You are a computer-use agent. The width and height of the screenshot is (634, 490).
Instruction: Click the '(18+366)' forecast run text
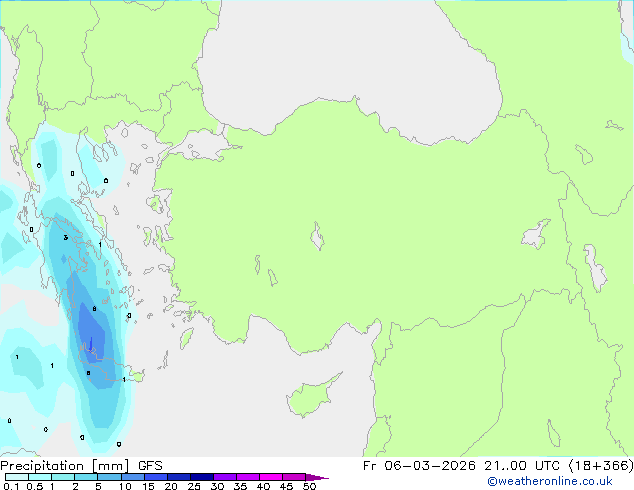[601, 466]
